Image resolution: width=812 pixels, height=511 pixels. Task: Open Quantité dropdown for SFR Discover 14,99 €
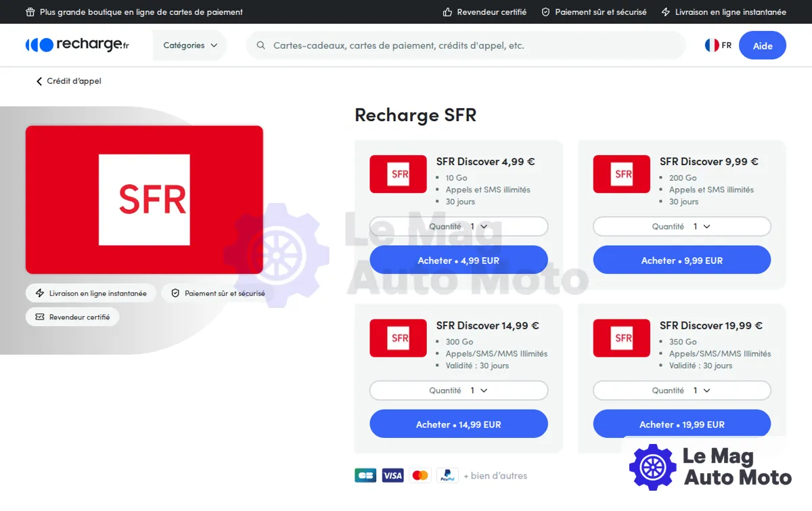click(459, 391)
